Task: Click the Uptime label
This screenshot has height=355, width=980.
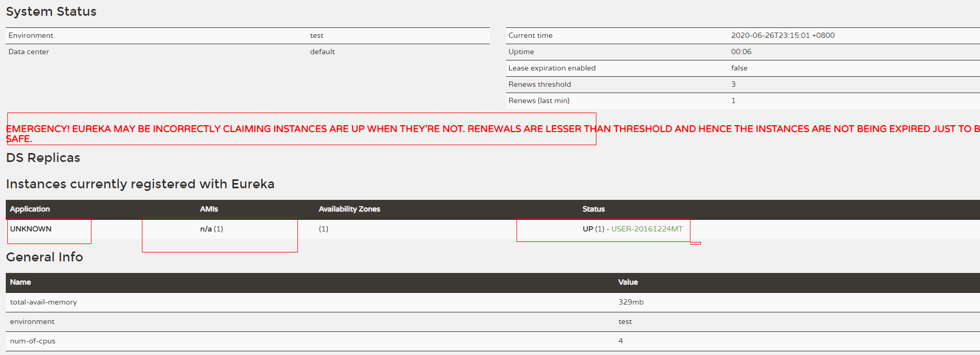Action: click(521, 52)
